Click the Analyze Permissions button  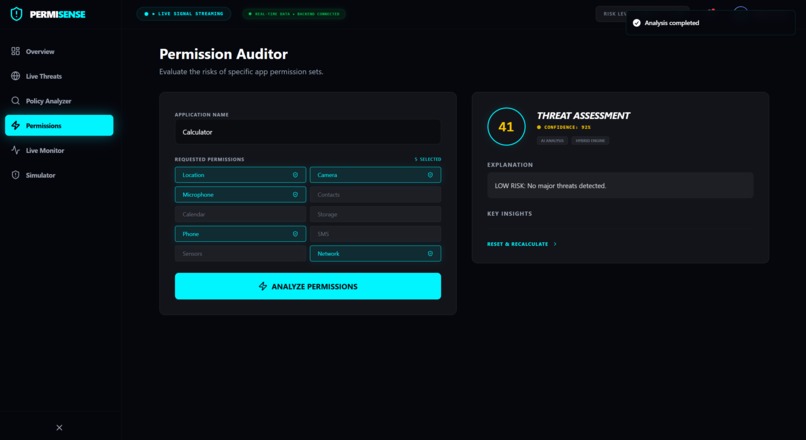click(x=308, y=286)
